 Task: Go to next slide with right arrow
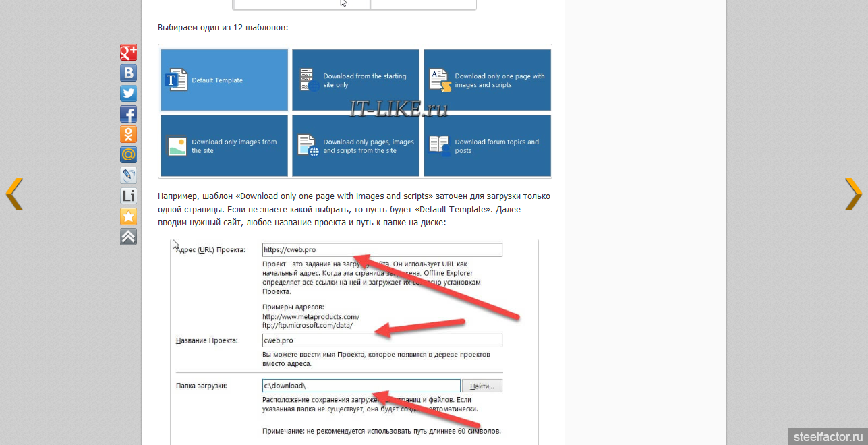(853, 194)
